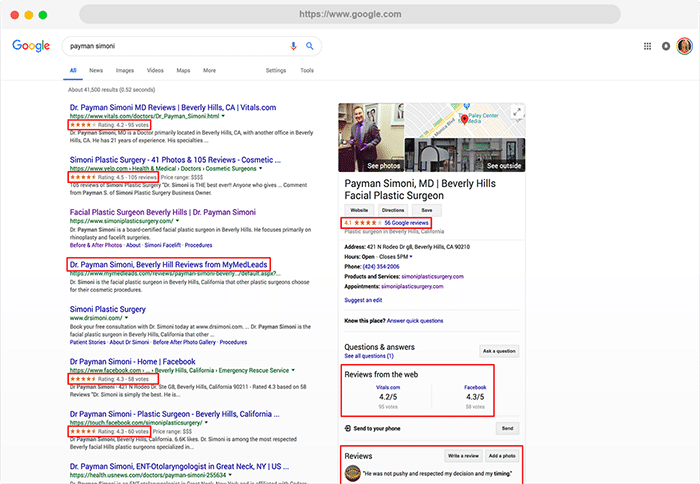700x484 pixels.
Task: Select the All search tab
Action: [x=73, y=71]
